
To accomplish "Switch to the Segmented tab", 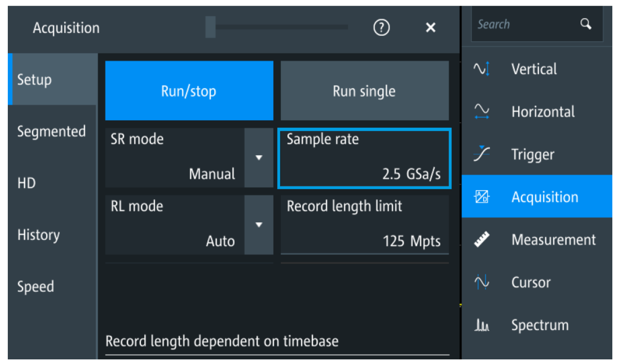I will (x=52, y=131).
